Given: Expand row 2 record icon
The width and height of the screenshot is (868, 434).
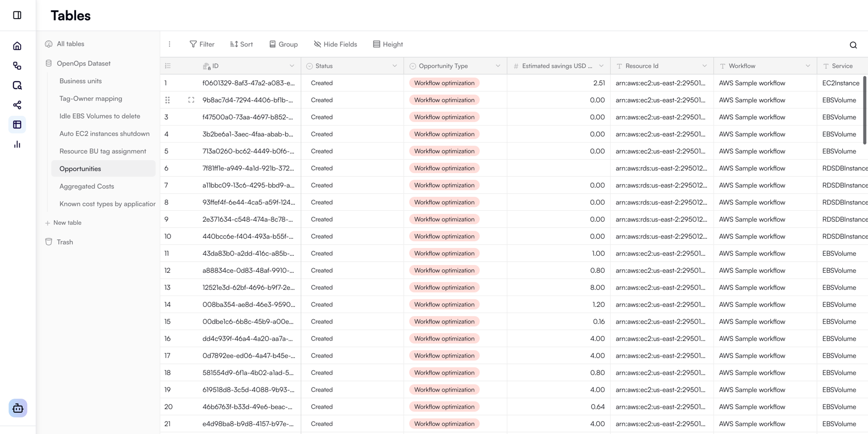Looking at the screenshot, I should tap(191, 100).
